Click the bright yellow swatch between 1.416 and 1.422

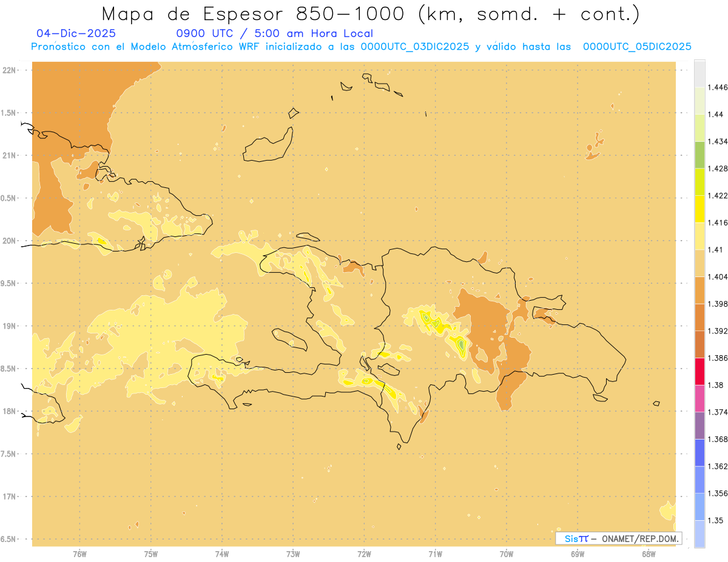tap(699, 209)
